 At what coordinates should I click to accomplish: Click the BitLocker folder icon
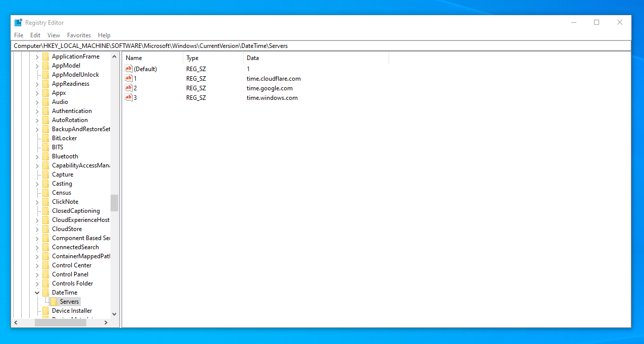46,138
